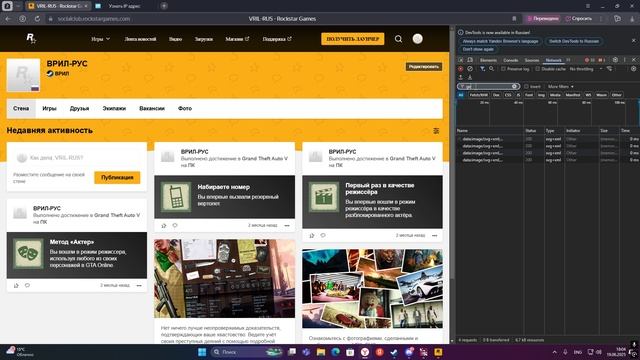Filter network requests by CSS
Image resolution: width=640 pixels, height=360 pixels.
click(508, 95)
